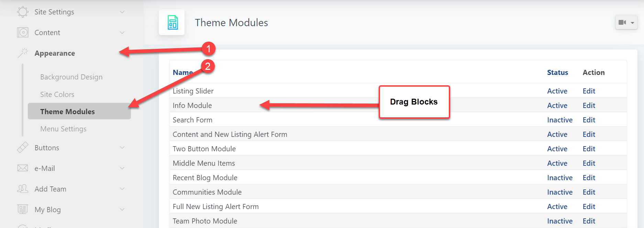The width and height of the screenshot is (644, 228).
Task: Expand the Site Settings chevron
Action: point(122,12)
